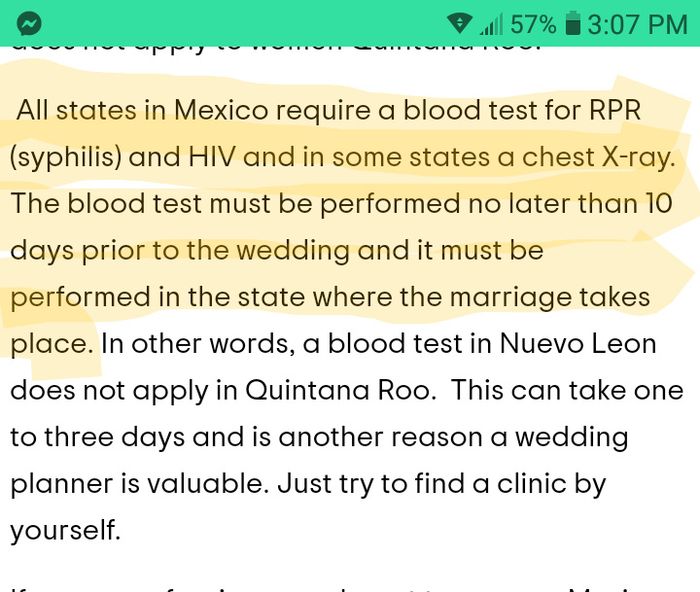Tap the cellular signal strength icon

(491, 23)
